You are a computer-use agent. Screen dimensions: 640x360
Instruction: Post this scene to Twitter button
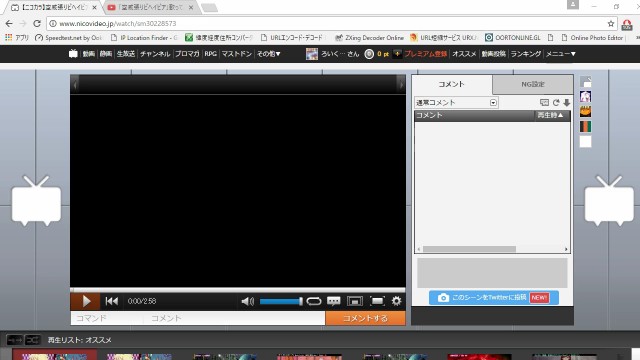pos(493,298)
